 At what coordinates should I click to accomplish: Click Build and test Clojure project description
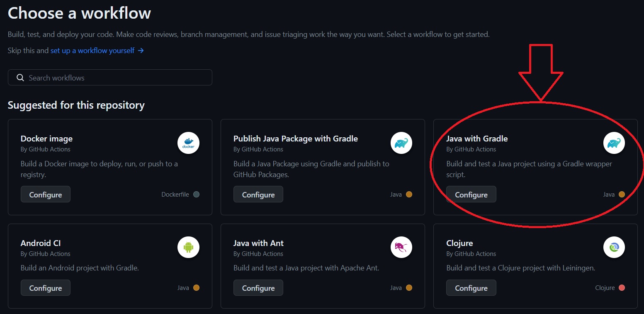(520, 268)
